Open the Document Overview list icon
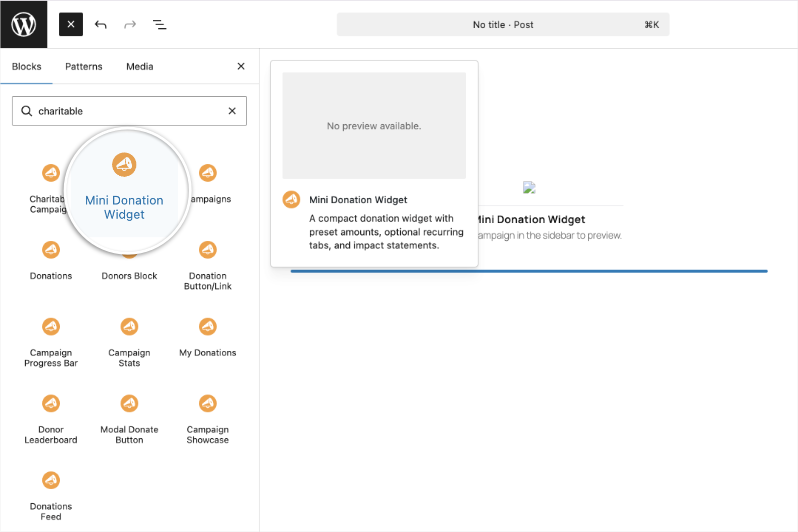798x532 pixels. coord(159,24)
